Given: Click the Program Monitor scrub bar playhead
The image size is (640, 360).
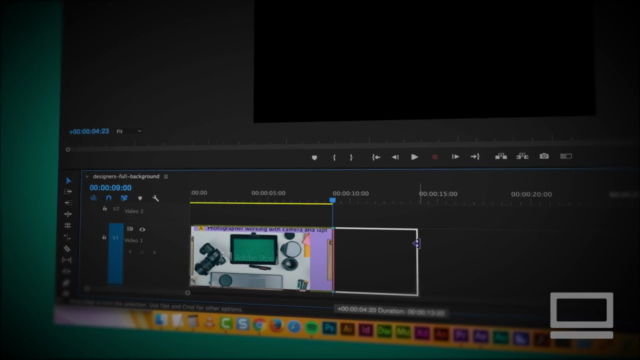Looking at the screenshot, I should [68, 150].
